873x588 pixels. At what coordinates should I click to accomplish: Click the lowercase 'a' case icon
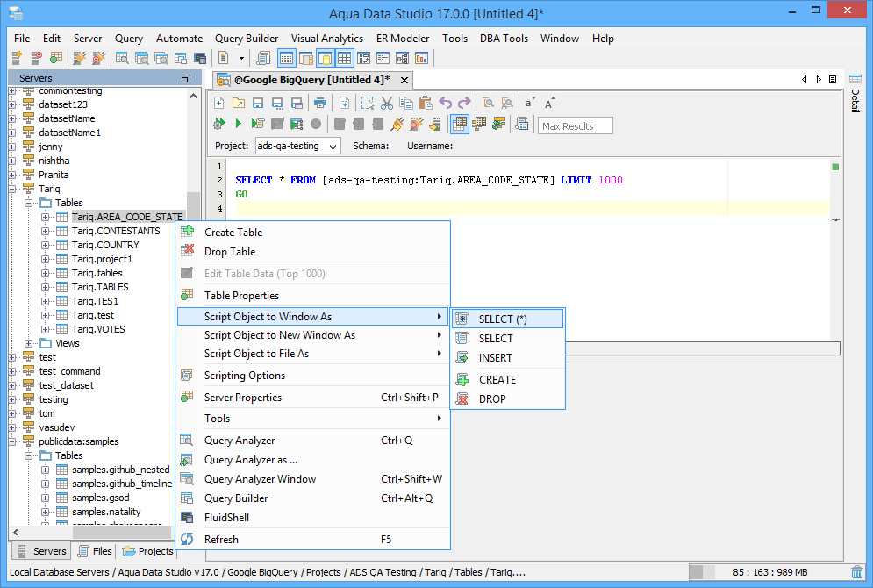pos(529,103)
